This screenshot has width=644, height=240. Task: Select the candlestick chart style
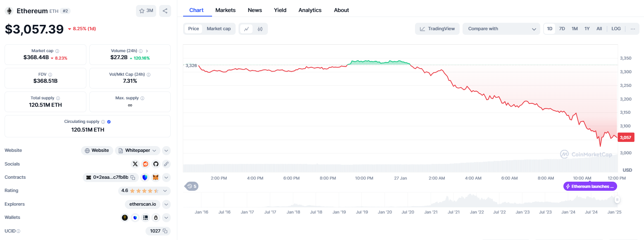tap(260, 29)
